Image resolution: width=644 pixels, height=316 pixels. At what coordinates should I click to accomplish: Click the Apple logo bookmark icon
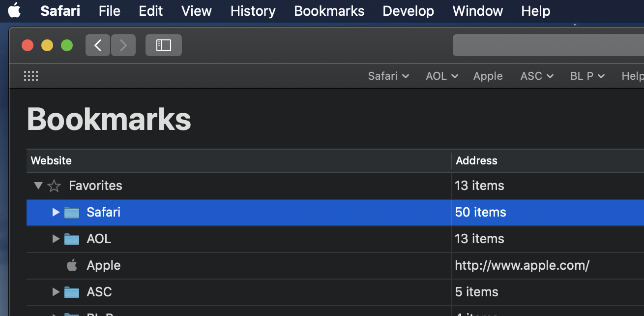[72, 266]
